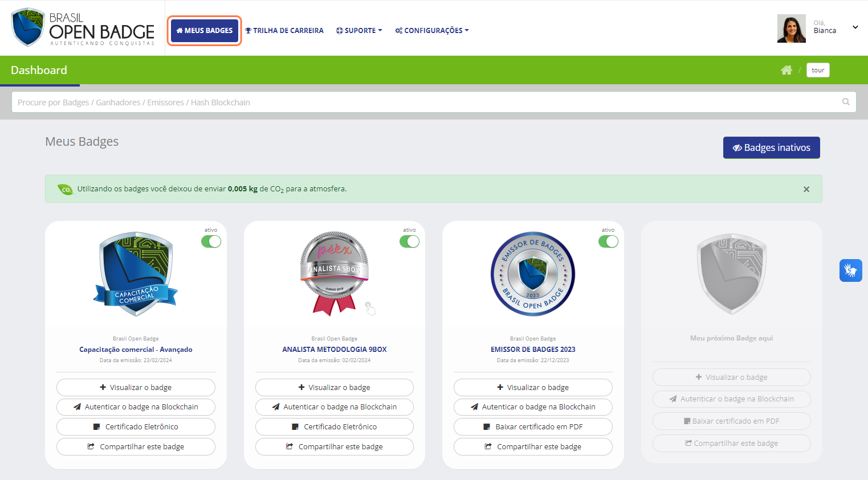Expand the user account dropdown arrow
Screen dimensions: 868x480
855,27
